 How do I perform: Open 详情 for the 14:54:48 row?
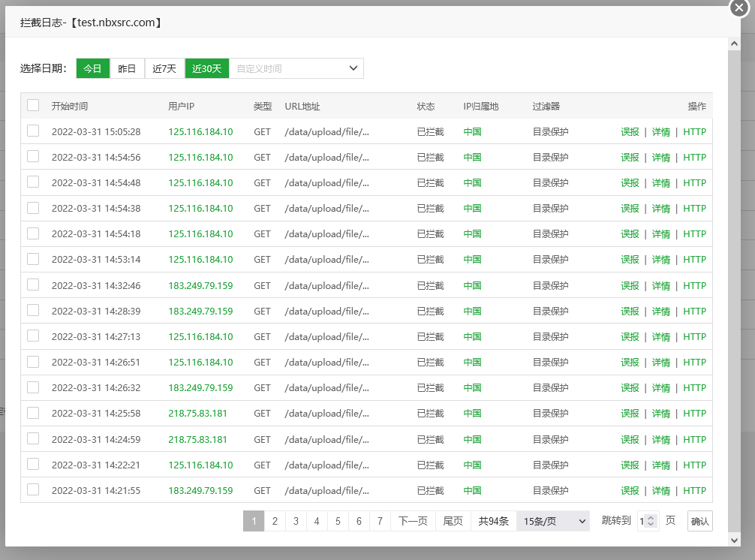(x=661, y=183)
